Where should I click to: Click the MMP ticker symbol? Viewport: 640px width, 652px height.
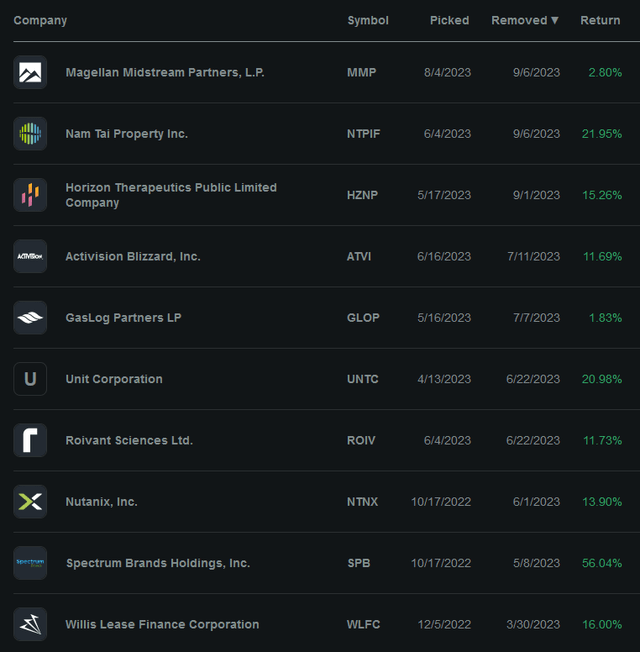pyautogui.click(x=361, y=72)
